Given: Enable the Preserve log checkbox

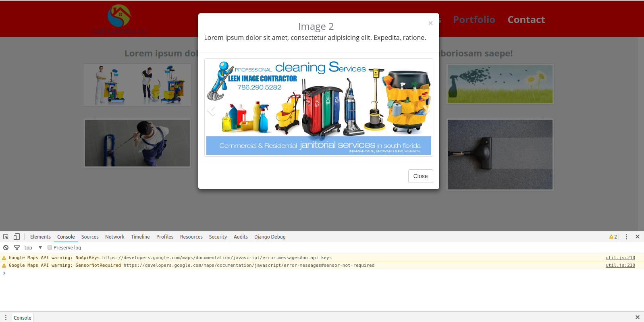Looking at the screenshot, I should [x=50, y=247].
